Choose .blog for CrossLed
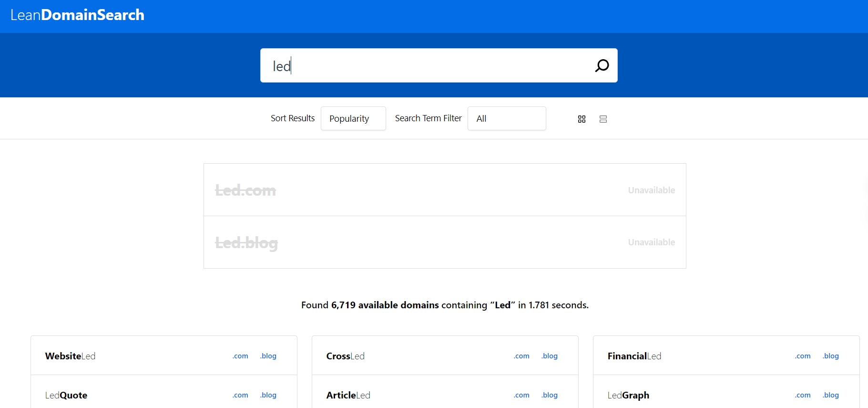 pos(550,356)
